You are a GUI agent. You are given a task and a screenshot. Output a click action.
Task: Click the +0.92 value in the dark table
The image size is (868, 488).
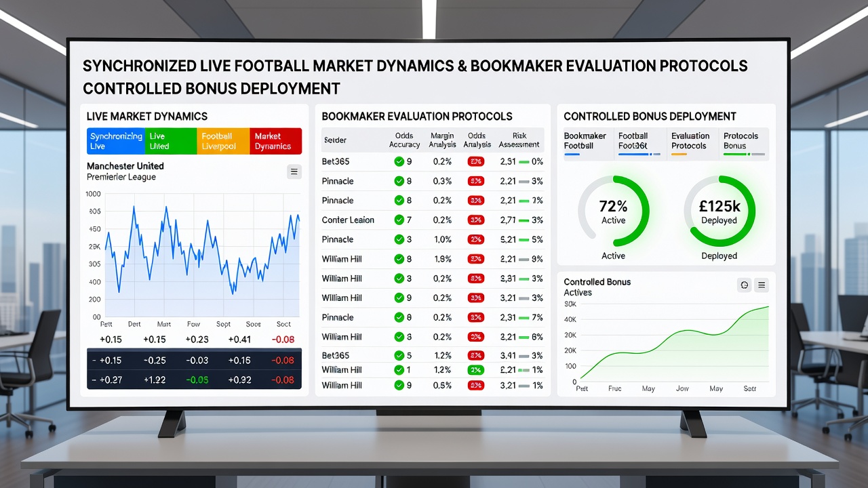239,380
